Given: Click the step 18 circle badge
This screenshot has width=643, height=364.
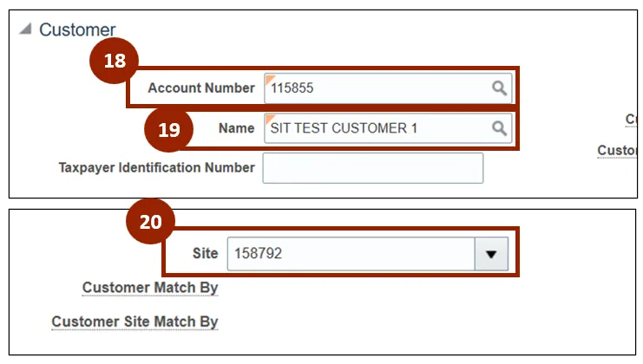Looking at the screenshot, I should coord(114,60).
